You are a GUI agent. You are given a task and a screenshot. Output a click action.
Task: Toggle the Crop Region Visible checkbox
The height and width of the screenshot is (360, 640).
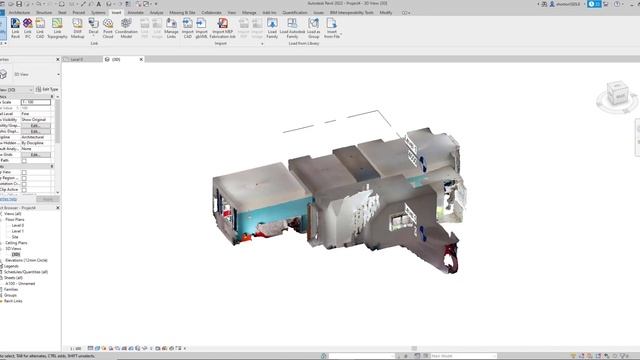pyautogui.click(x=24, y=178)
